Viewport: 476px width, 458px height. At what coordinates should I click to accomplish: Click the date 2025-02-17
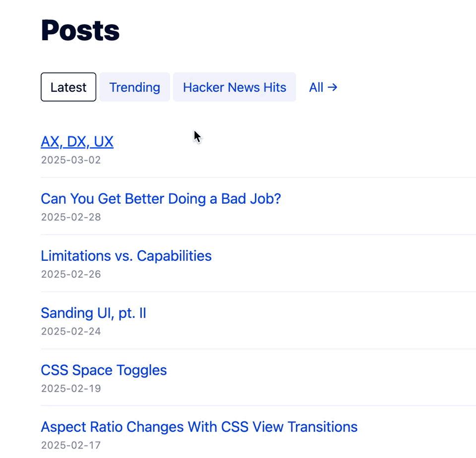click(x=71, y=445)
